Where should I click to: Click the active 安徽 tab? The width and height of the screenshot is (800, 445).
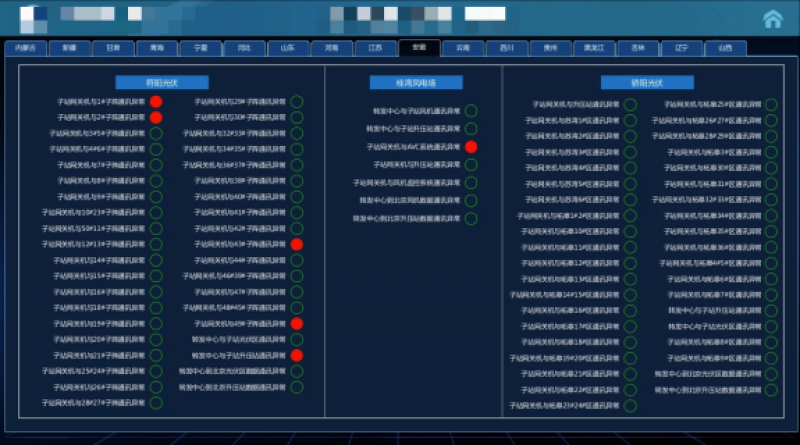tap(419, 47)
